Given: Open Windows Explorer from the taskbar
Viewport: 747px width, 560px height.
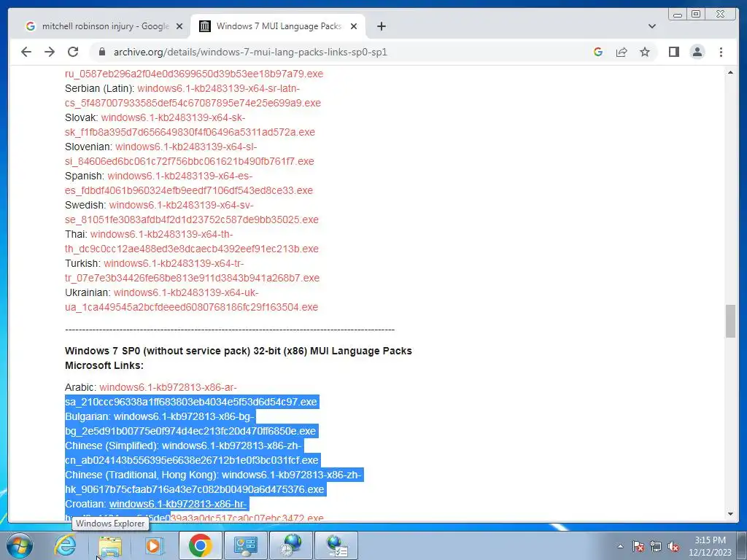Looking at the screenshot, I should (x=110, y=545).
